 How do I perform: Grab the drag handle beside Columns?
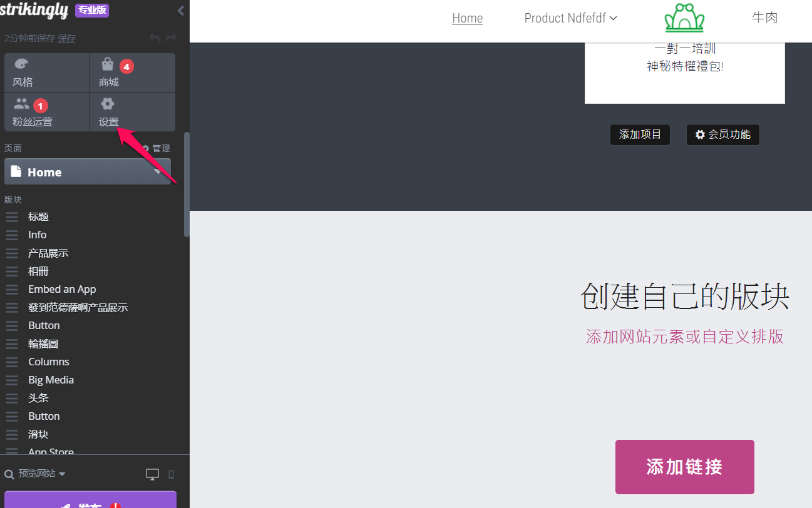tap(12, 362)
